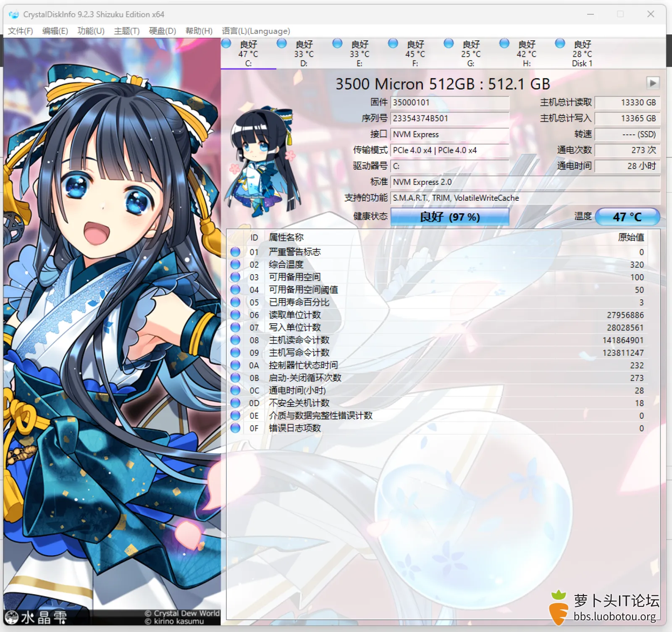
Task: Click the CrystalDiskInfo title bar app icon
Action: point(14,14)
